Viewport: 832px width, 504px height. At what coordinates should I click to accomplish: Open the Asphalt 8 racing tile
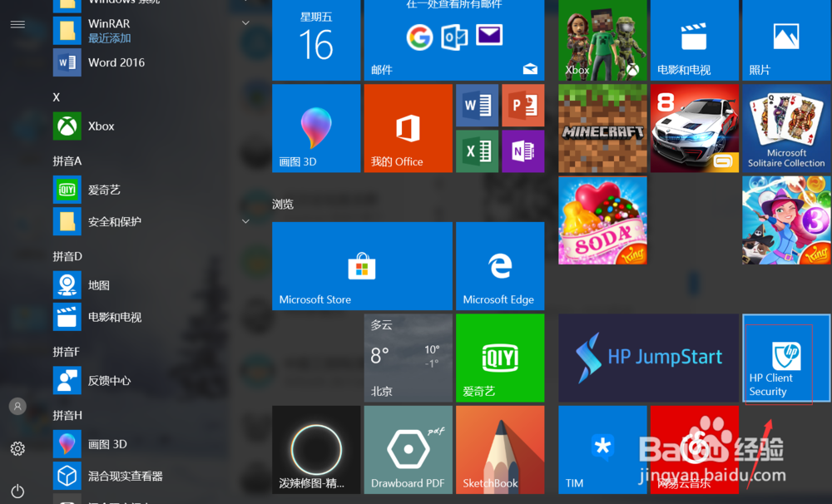click(695, 128)
